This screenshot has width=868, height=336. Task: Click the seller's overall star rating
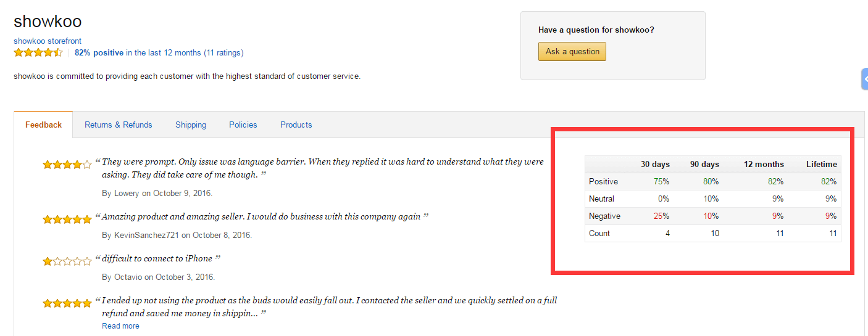click(38, 53)
